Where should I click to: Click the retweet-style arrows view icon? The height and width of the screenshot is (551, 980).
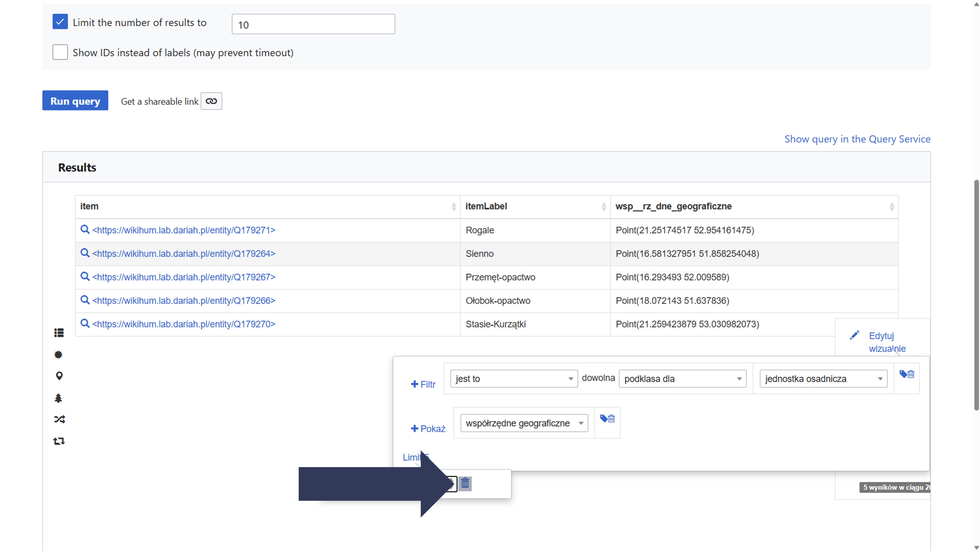tap(59, 441)
